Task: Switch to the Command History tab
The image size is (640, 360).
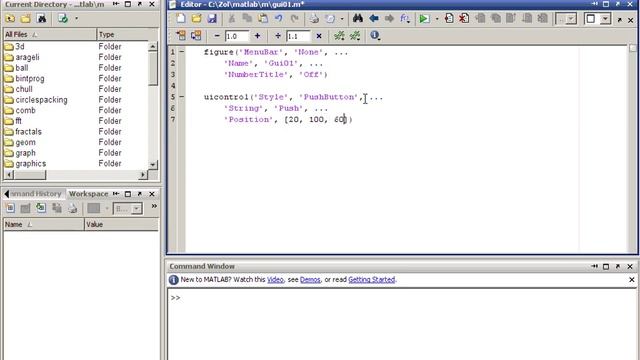Action: tap(36, 194)
